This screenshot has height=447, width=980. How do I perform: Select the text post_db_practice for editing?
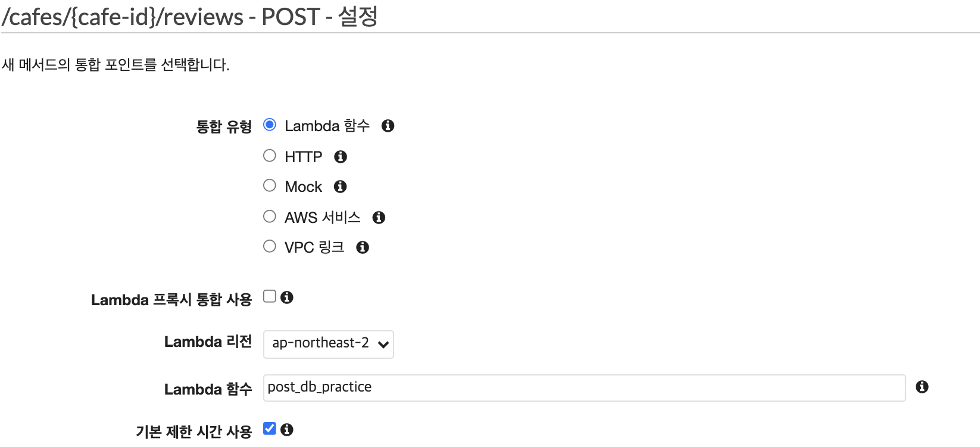(319, 387)
